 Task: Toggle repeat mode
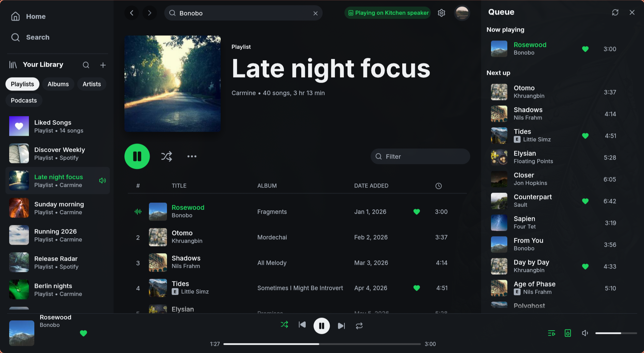click(x=359, y=326)
